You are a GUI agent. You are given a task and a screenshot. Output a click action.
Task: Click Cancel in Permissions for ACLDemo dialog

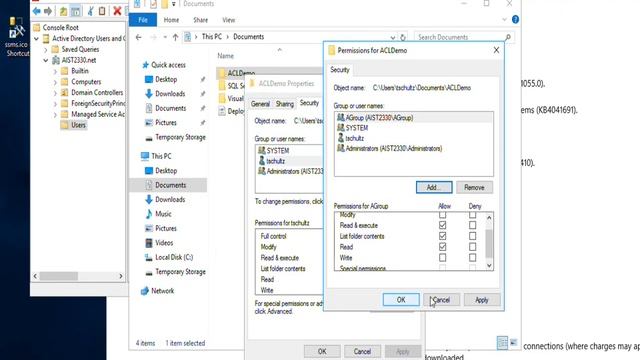441,300
